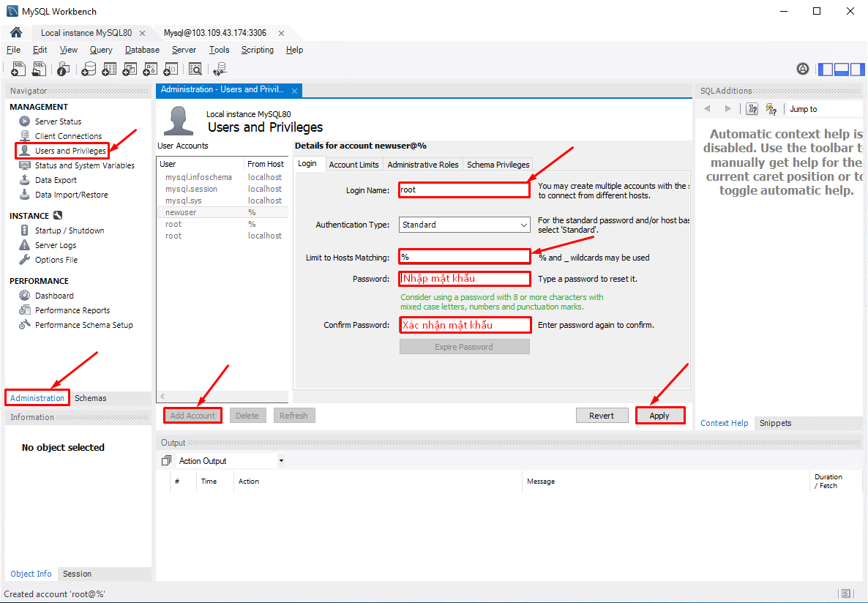Viewport: 868px width, 603px height.
Task: Select newuser row in User Accounts
Action: click(222, 213)
